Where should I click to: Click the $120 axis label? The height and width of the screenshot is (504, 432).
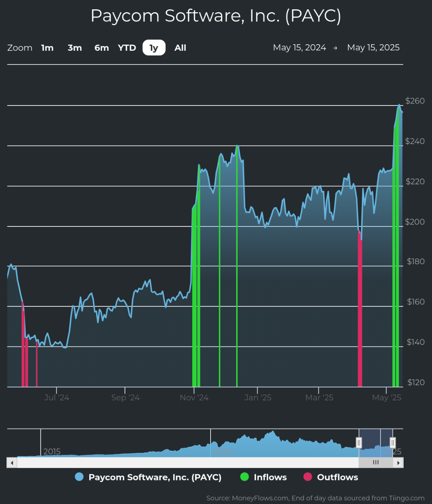tap(416, 382)
